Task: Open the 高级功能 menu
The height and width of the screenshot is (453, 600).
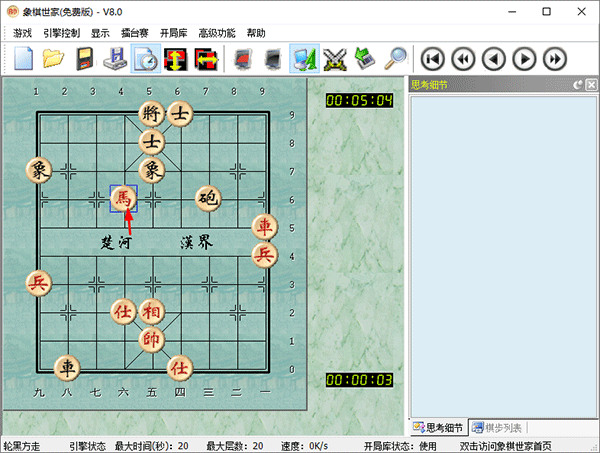Action: pyautogui.click(x=217, y=33)
